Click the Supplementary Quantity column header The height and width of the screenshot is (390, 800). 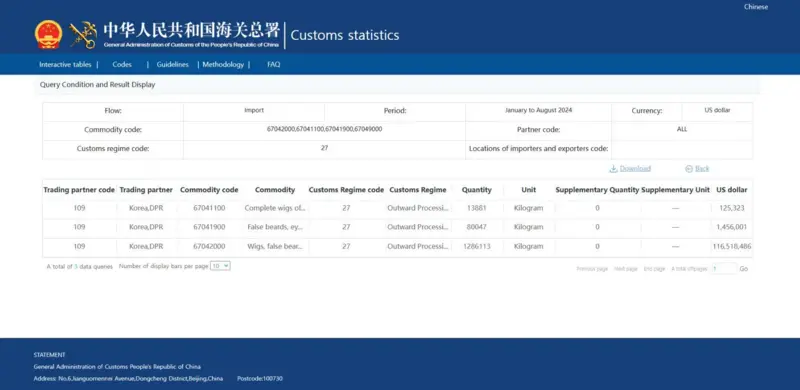coord(597,190)
